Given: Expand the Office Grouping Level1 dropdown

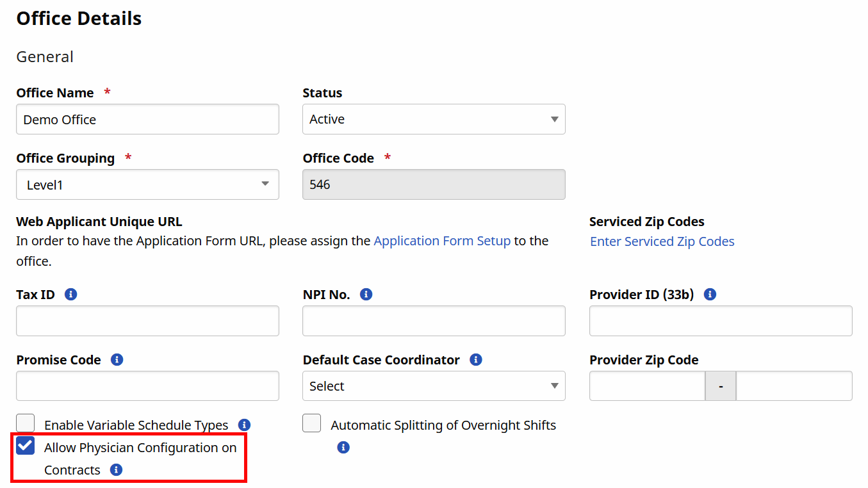Looking at the screenshot, I should click(147, 184).
